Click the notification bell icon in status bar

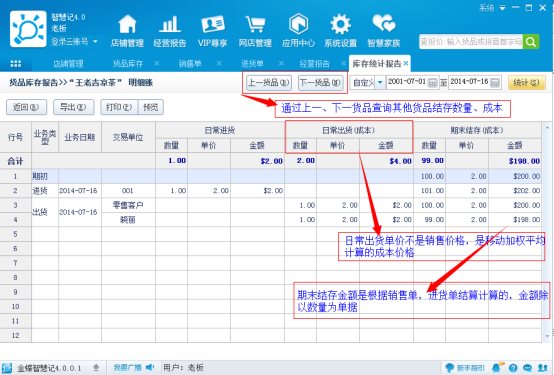pyautogui.click(x=497, y=368)
